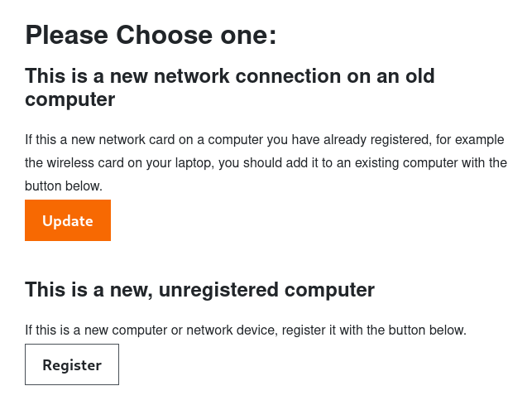Viewport: 532px width, 410px height.
Task: Click the 'Please Choose one:' heading
Action: pos(151,36)
